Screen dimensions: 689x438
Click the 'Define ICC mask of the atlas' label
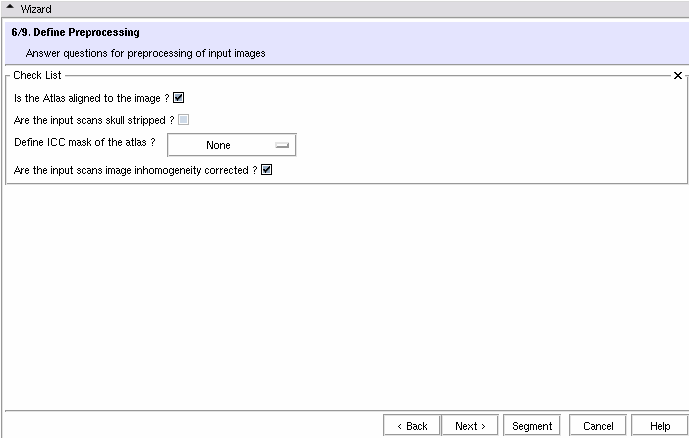[x=85, y=143]
